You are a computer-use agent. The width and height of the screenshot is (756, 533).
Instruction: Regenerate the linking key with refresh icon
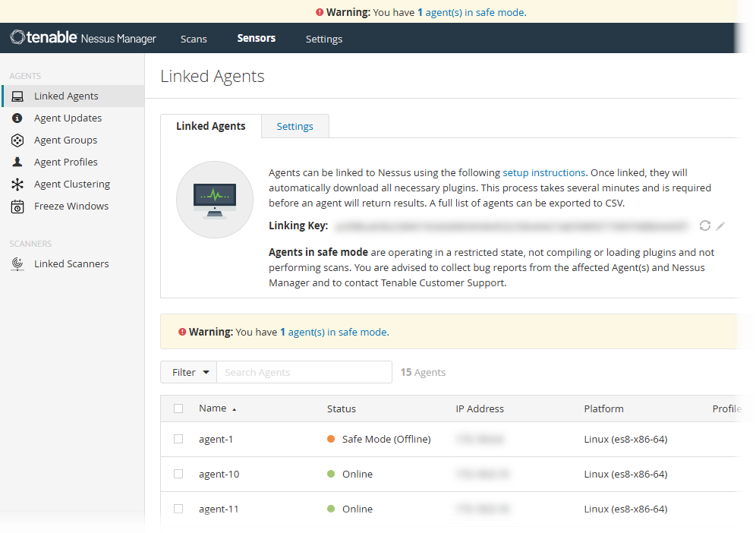point(705,225)
